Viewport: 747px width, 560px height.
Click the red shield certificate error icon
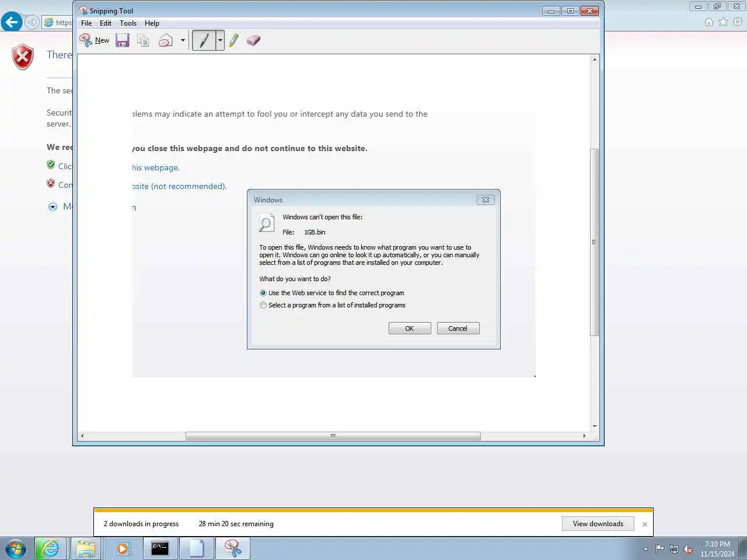(x=23, y=57)
